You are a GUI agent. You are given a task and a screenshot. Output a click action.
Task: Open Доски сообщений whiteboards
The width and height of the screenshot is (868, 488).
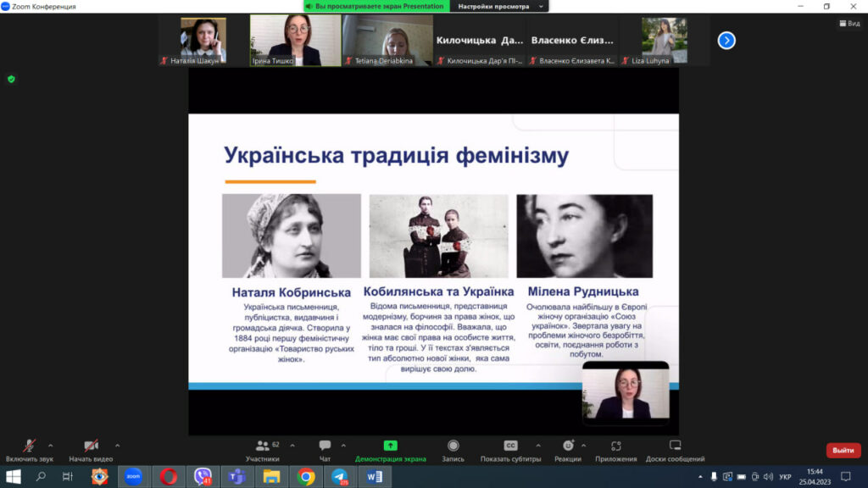[675, 446]
